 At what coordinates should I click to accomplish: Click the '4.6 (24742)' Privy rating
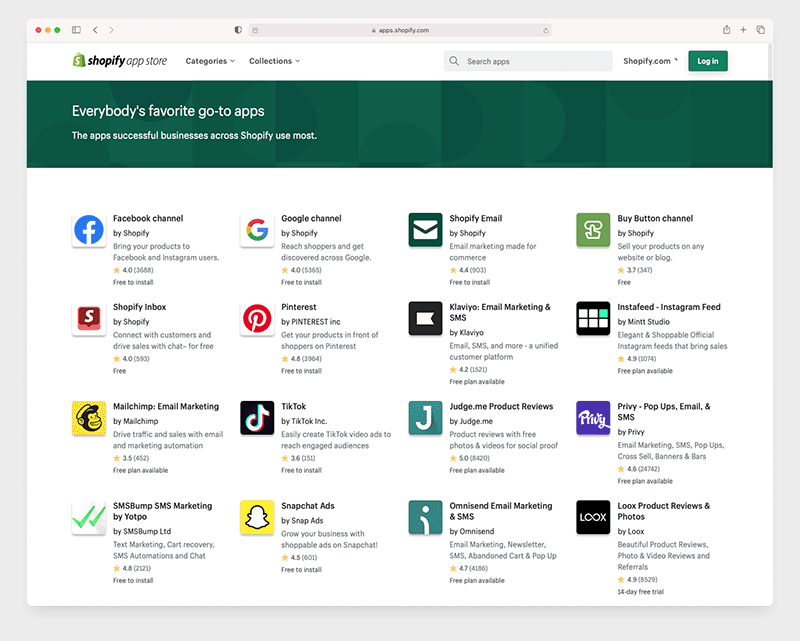coord(638,469)
